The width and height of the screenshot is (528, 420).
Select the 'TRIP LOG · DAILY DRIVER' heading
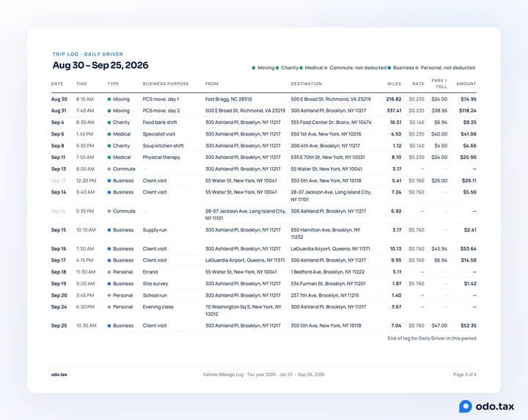[x=88, y=54]
